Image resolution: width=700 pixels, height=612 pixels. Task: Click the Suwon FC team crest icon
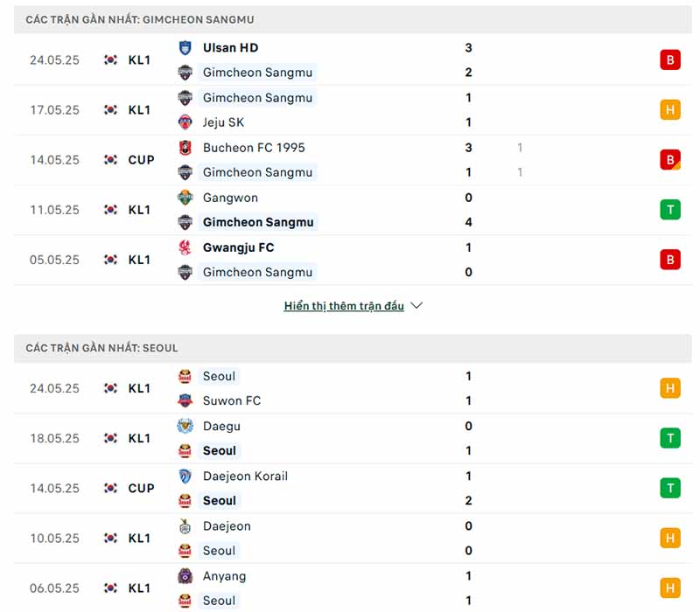point(185,401)
